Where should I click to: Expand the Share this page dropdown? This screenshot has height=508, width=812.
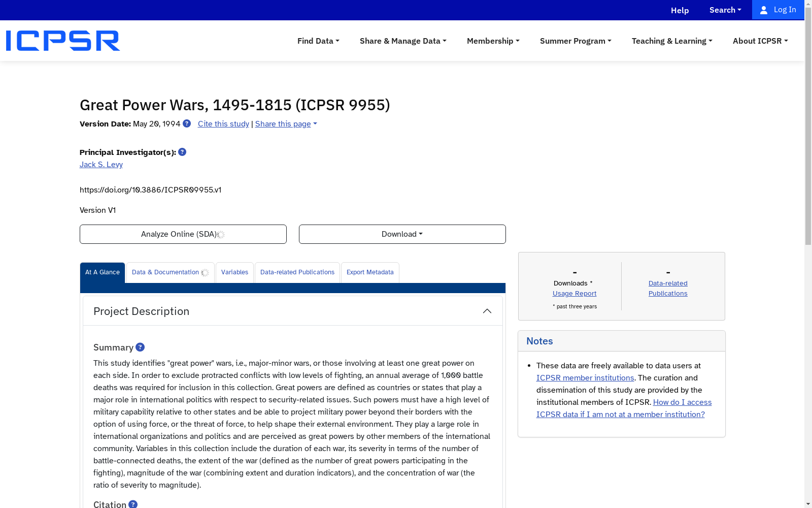[x=286, y=124]
